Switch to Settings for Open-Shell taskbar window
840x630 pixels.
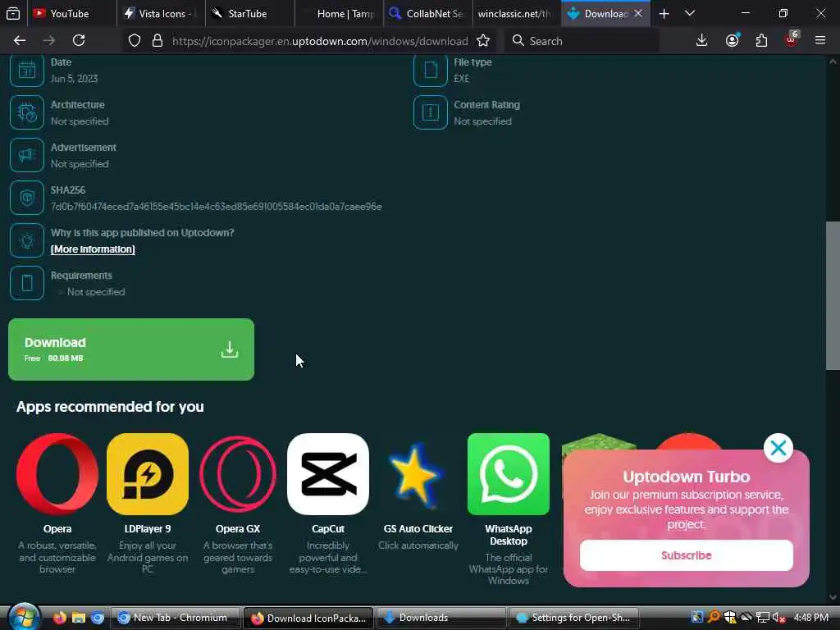tap(573, 618)
